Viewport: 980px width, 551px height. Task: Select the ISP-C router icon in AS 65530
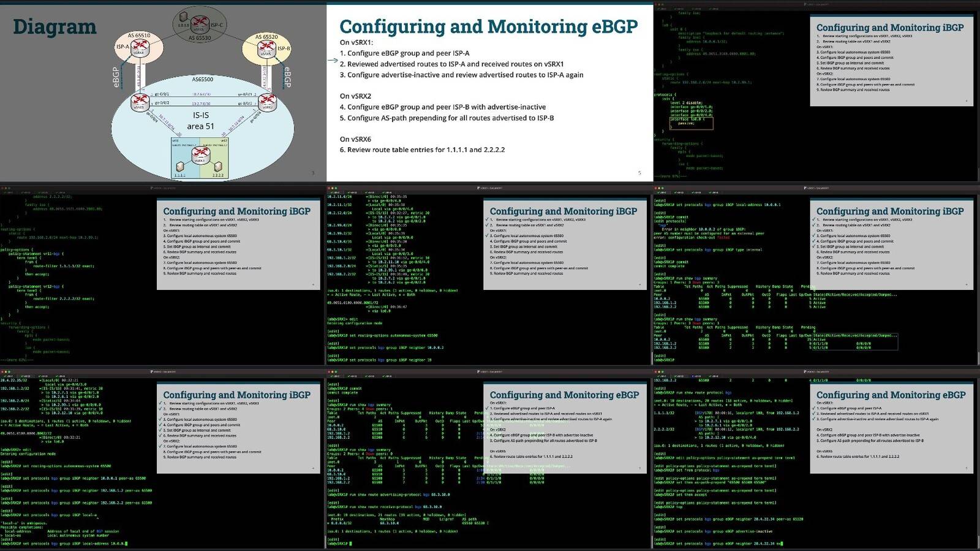[199, 23]
